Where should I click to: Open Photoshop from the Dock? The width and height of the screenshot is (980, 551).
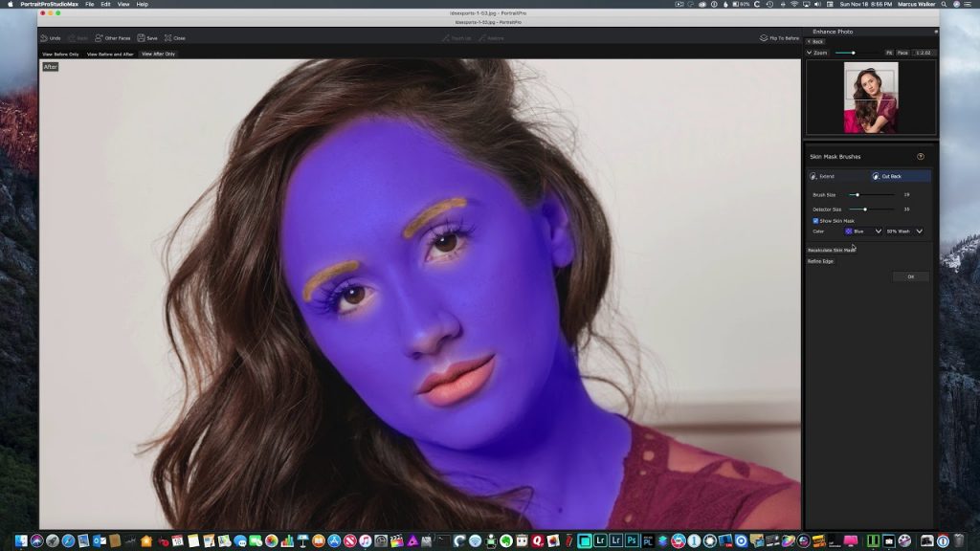[x=632, y=541]
